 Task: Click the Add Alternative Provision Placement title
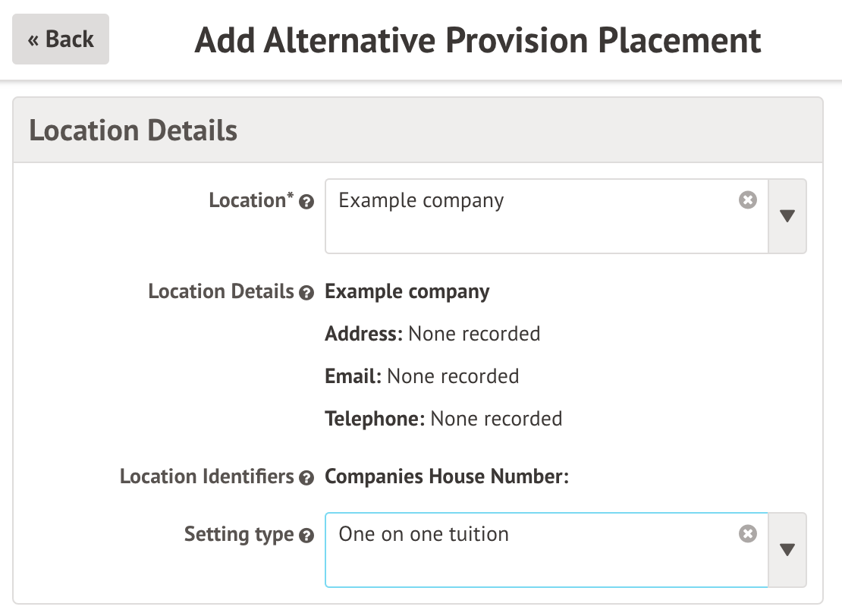pyautogui.click(x=478, y=40)
